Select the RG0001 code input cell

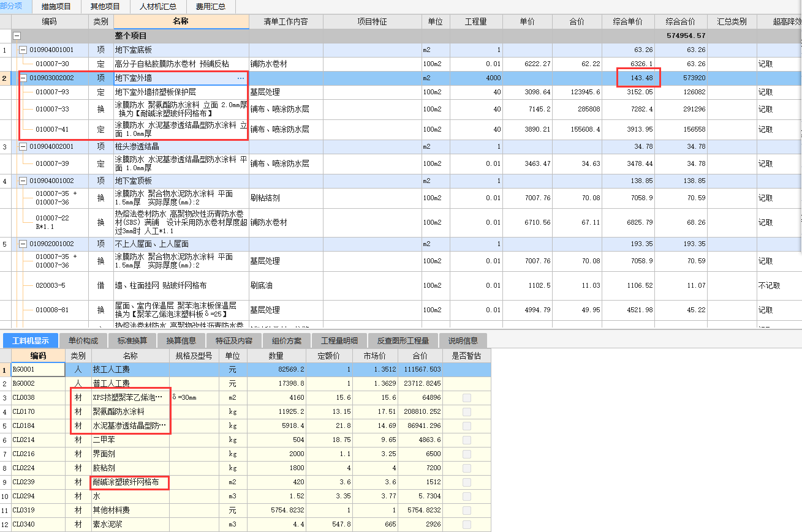tap(38, 370)
